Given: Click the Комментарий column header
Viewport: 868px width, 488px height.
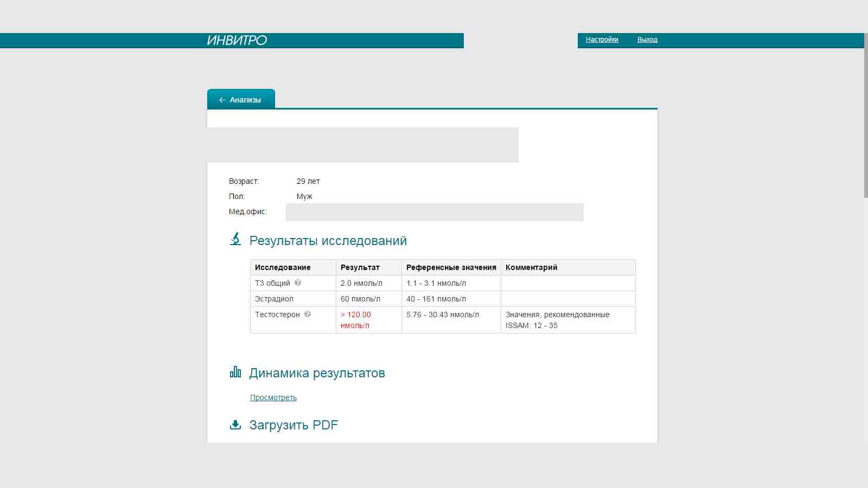Looking at the screenshot, I should 531,267.
